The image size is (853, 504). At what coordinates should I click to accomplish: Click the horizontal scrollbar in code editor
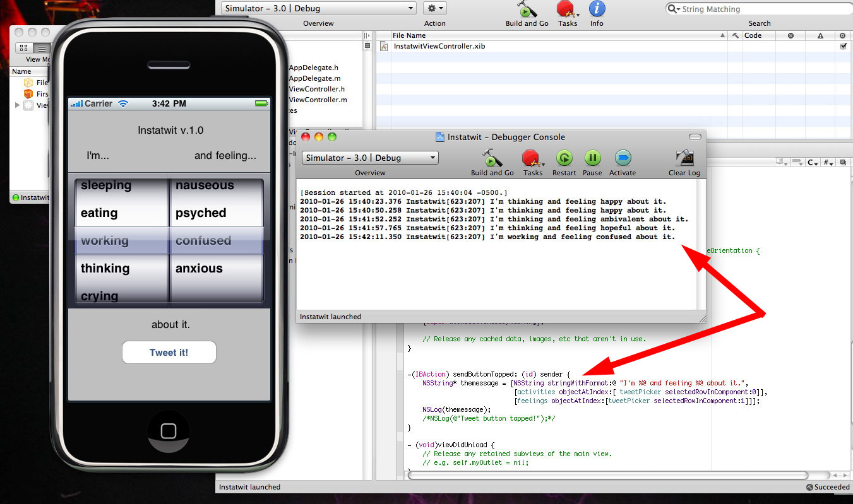point(607,475)
